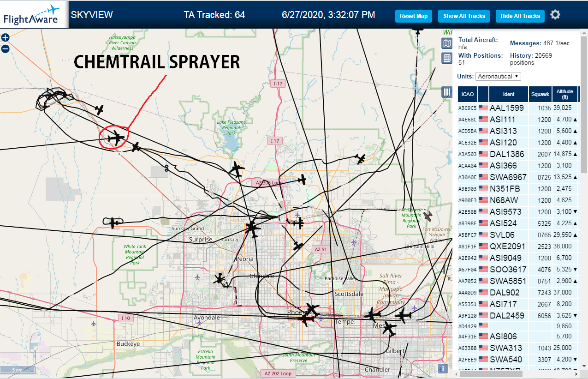Click altitude 8,200 in ASI717 row
This screenshot has width=588, height=379.
tap(563, 304)
